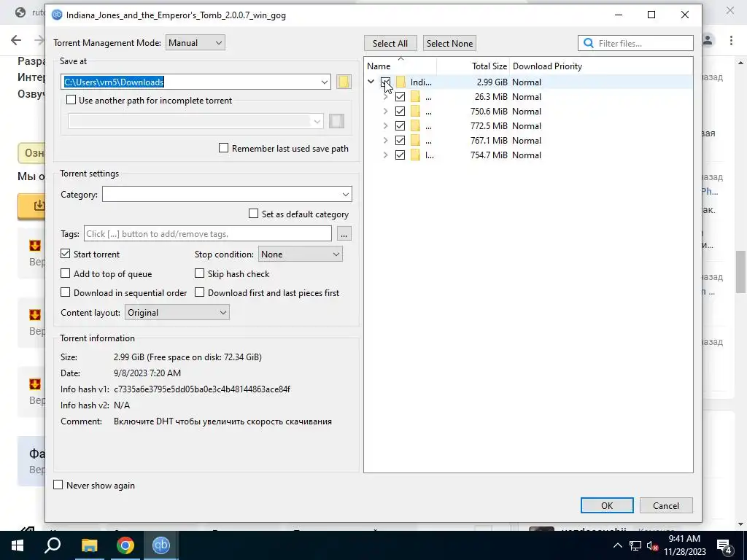The image size is (747, 560).
Task: Expand the 772.5 MiB folder
Action: tap(385, 125)
